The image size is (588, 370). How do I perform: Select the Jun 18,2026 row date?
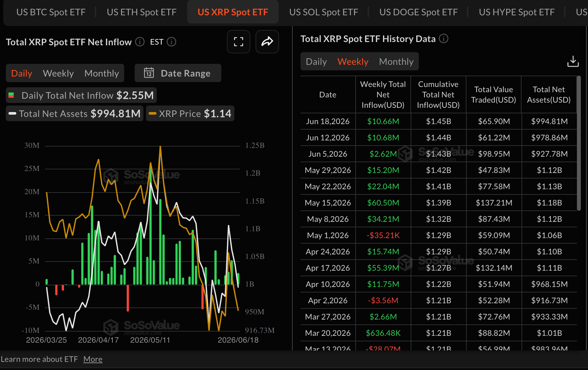click(x=328, y=121)
